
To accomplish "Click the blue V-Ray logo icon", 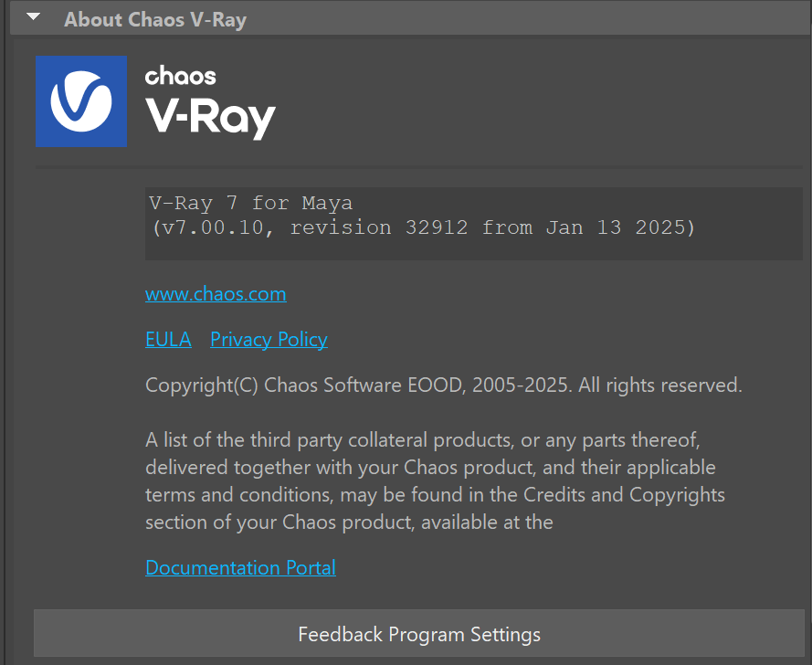I will [x=81, y=101].
